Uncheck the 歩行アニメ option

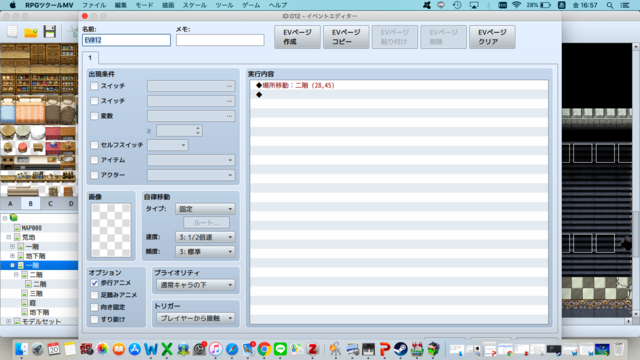94,283
